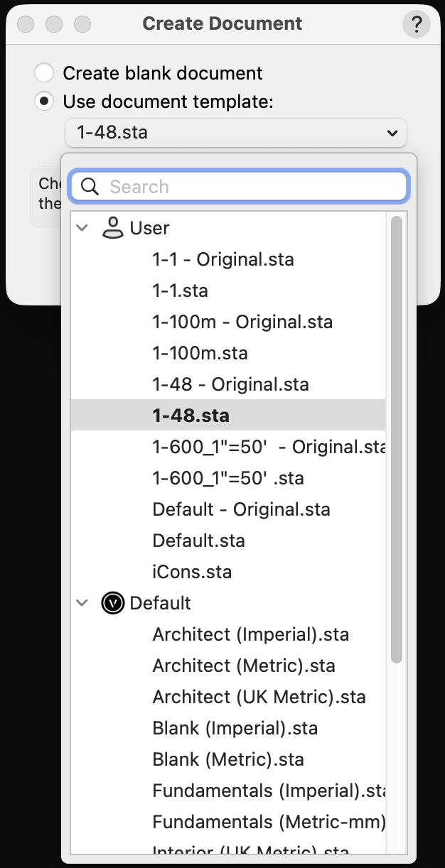The height and width of the screenshot is (868, 445).
Task: Collapse the Default template group
Action: tap(82, 603)
